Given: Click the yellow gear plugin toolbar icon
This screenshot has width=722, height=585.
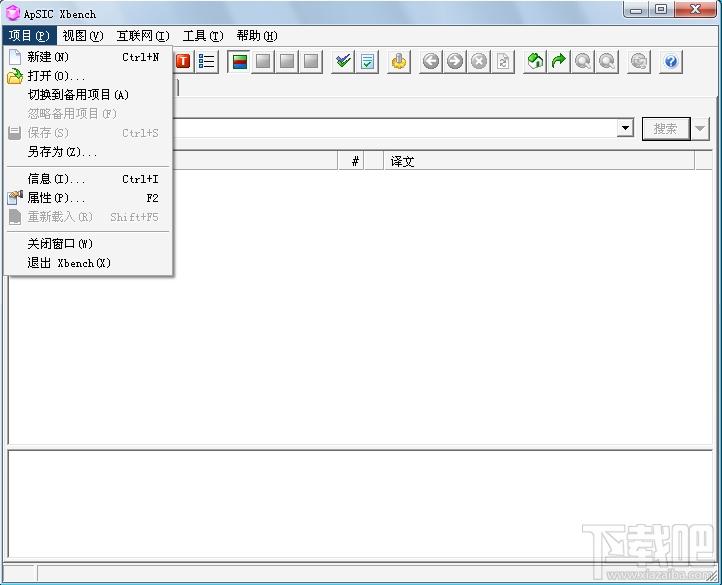Looking at the screenshot, I should (399, 61).
